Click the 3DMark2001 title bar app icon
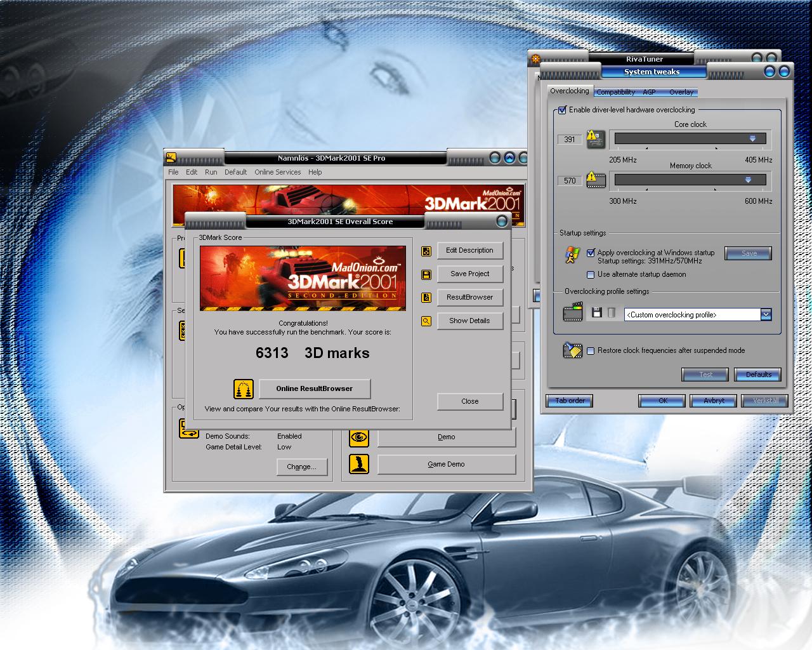 coord(170,158)
